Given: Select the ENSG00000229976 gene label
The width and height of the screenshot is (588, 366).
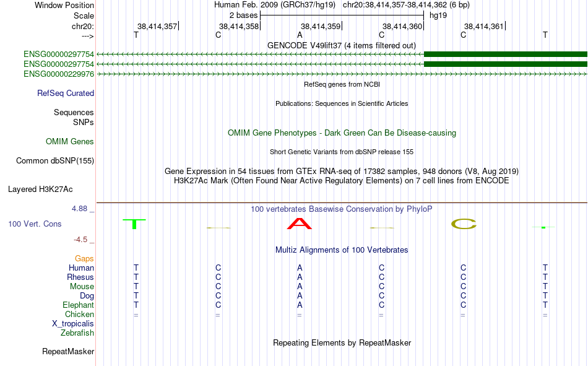Looking at the screenshot, I should [59, 74].
